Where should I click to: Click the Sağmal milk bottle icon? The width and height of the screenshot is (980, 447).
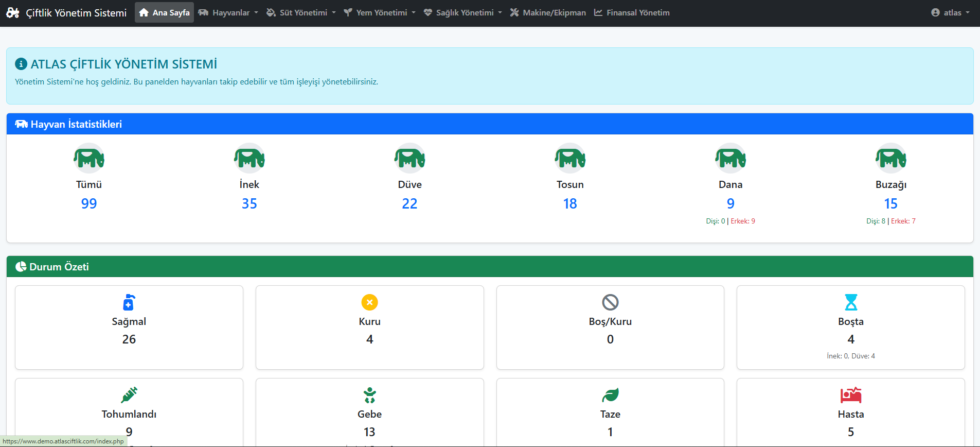129,302
